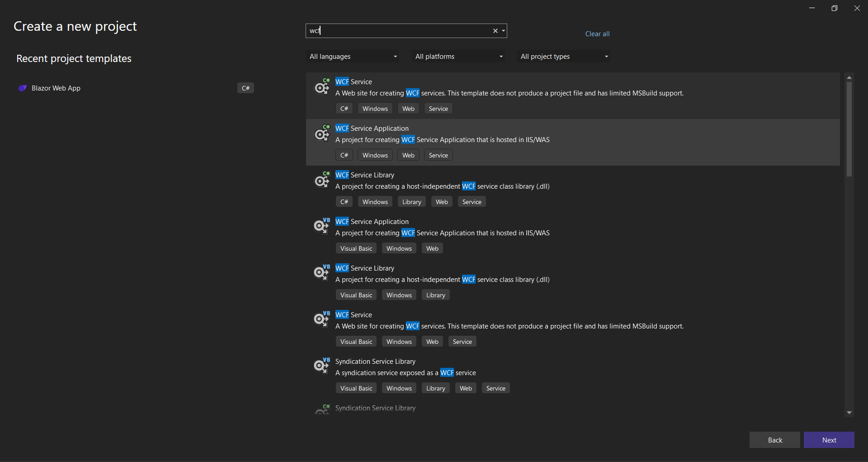The height and width of the screenshot is (462, 868).
Task: Minimize the Create a new project window
Action: (x=812, y=8)
